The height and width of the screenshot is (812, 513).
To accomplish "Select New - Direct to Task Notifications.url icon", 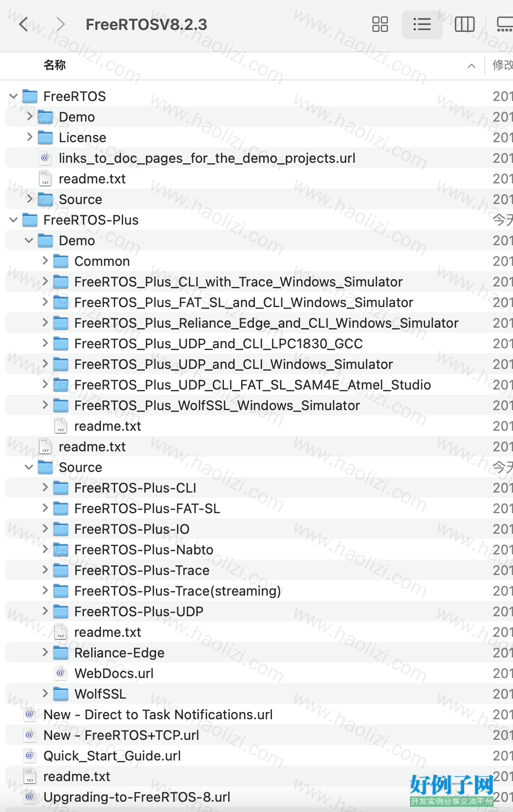I will pyautogui.click(x=30, y=715).
